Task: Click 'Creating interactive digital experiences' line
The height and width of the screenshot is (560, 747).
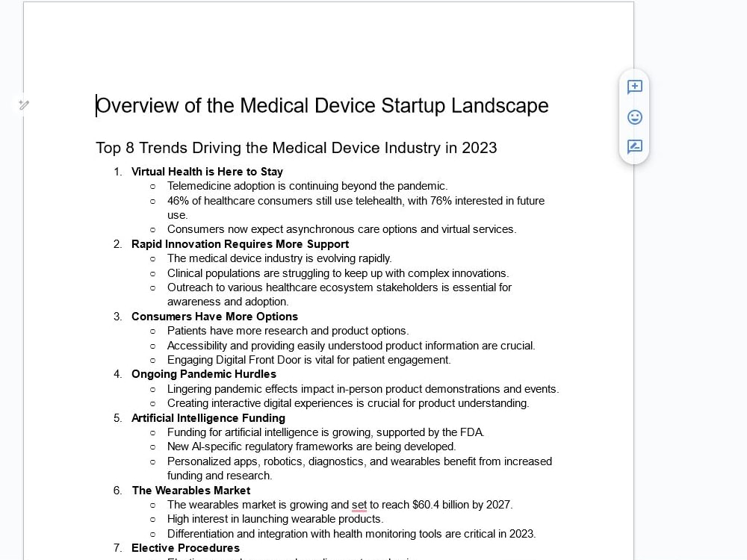Action: tap(348, 403)
